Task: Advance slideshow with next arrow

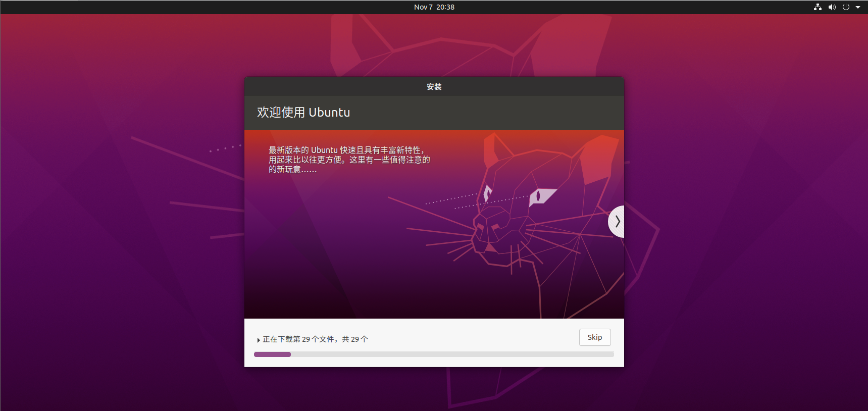Action: (x=617, y=222)
